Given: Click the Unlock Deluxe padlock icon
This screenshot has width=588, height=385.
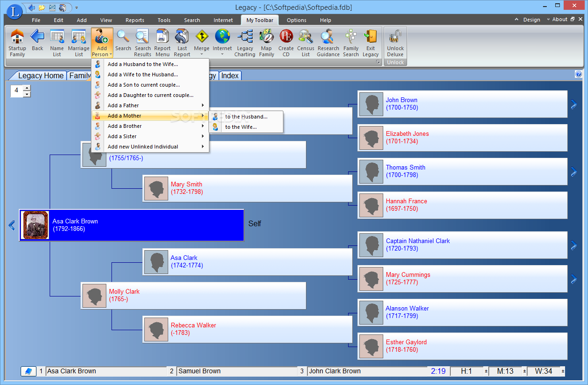Looking at the screenshot, I should click(x=395, y=43).
